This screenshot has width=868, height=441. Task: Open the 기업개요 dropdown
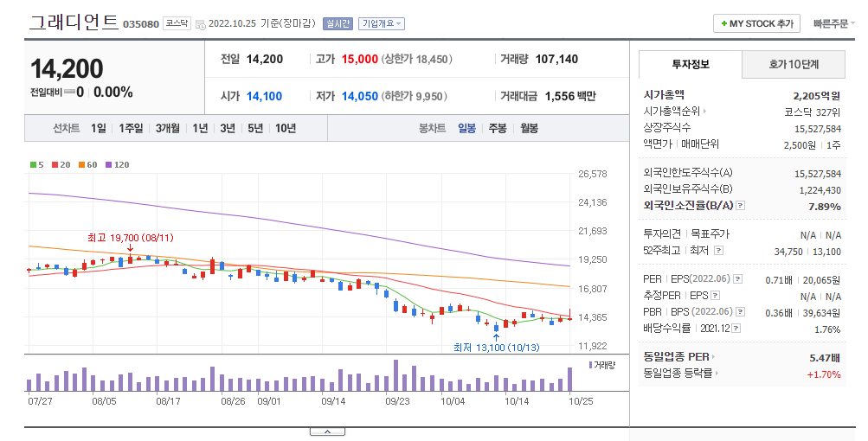(x=382, y=24)
